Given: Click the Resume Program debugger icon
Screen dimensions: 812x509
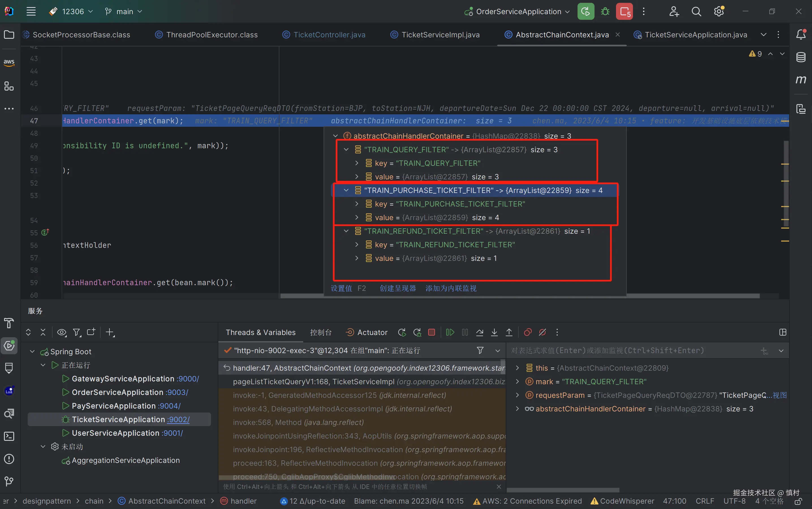Looking at the screenshot, I should 450,332.
